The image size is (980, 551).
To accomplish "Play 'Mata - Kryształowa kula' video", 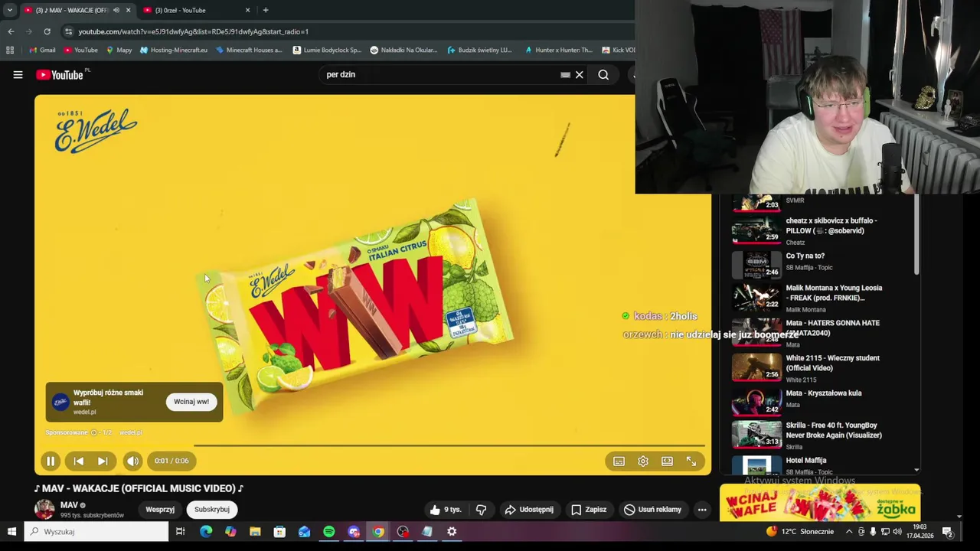I will (x=824, y=393).
